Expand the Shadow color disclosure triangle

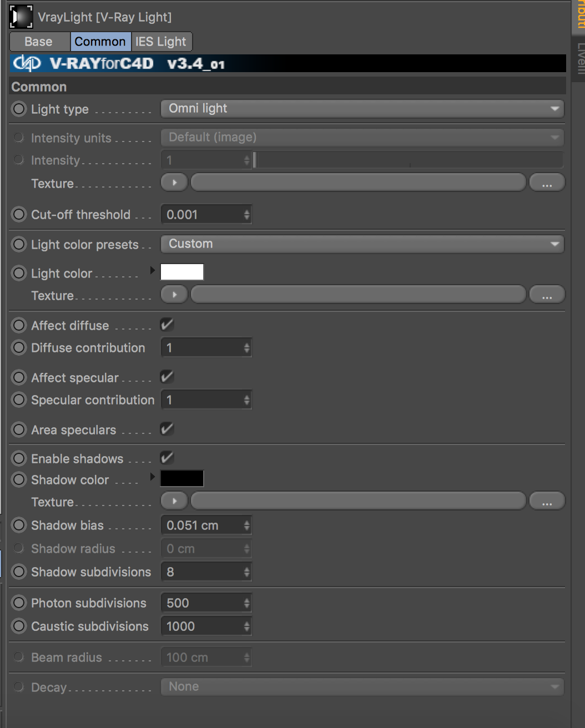[153, 477]
